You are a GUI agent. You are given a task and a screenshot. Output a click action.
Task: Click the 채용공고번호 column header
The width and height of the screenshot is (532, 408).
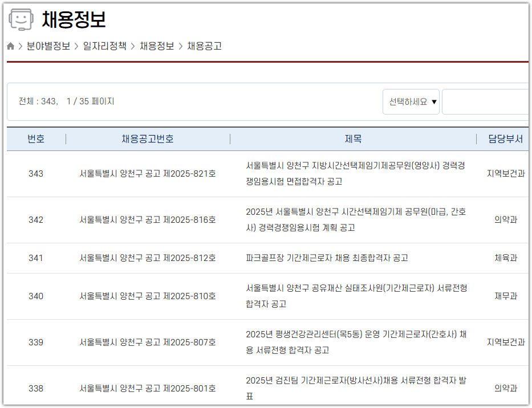[x=148, y=138]
